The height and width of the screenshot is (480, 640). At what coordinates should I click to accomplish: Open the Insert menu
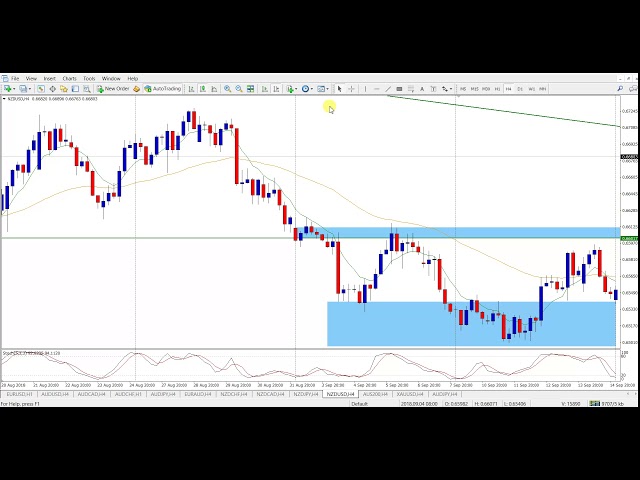point(49,78)
